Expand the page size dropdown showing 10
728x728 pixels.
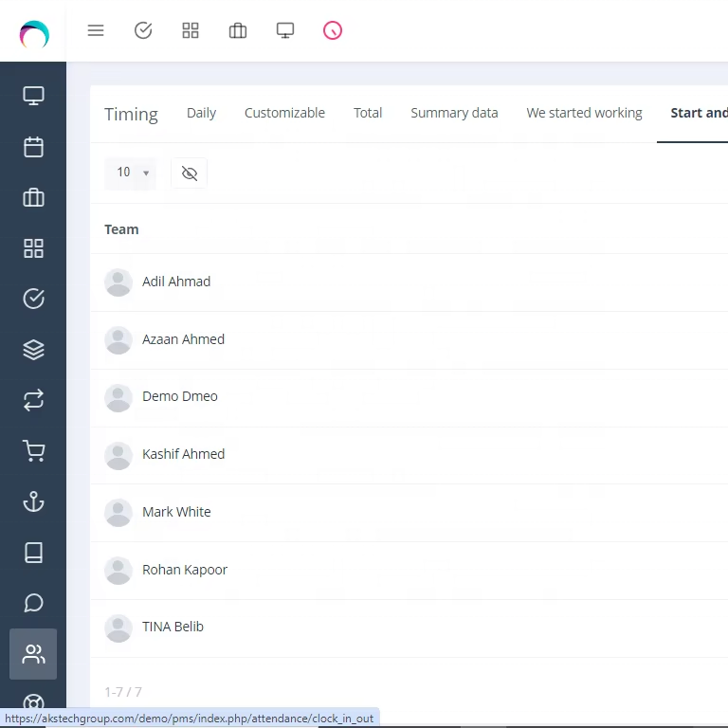(x=131, y=173)
